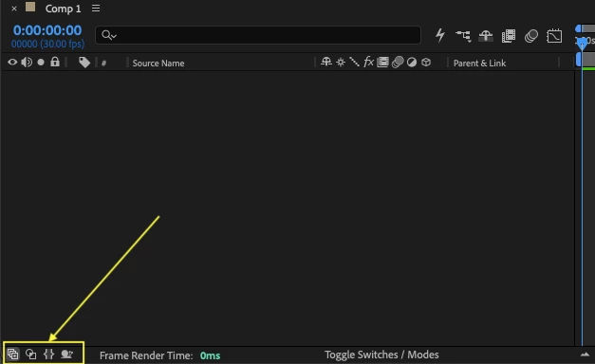The image size is (595, 364).
Task: Toggle hiding of shy layers
Action: (486, 36)
